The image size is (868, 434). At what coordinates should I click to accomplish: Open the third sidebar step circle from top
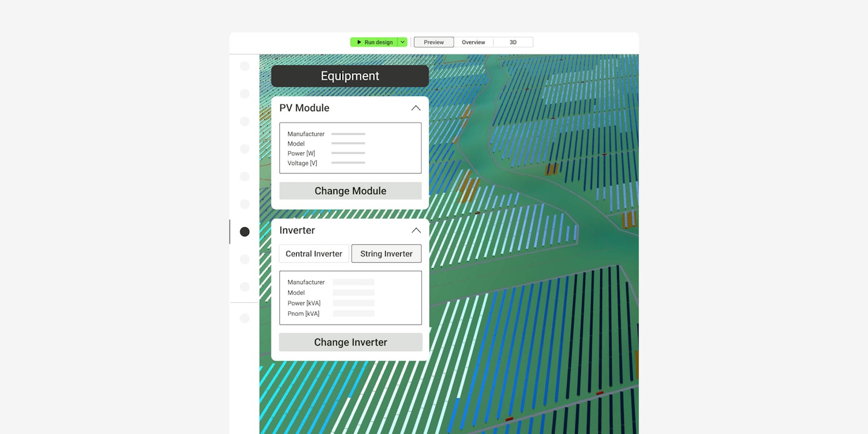245,121
